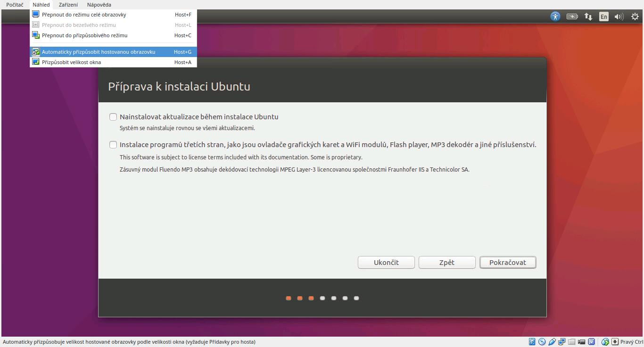This screenshot has width=644, height=347.
Task: Click the Pravý Ctrl host key label
Action: coord(632,342)
